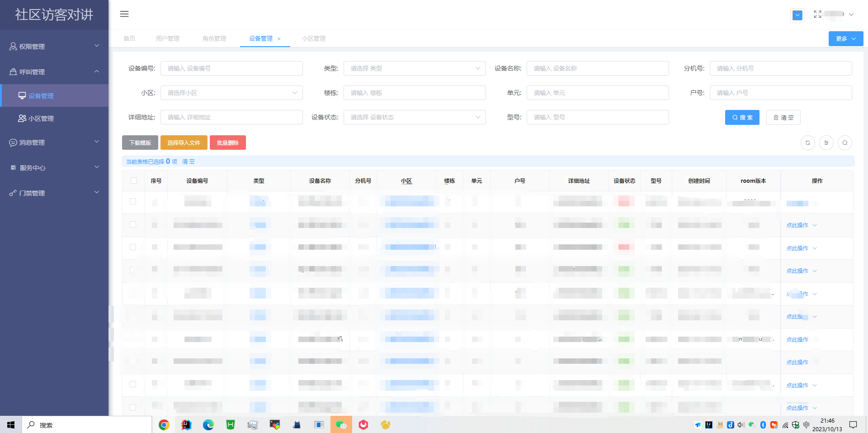
Task: Click the 权限管理 user icon in sidebar
Action: coord(13,46)
